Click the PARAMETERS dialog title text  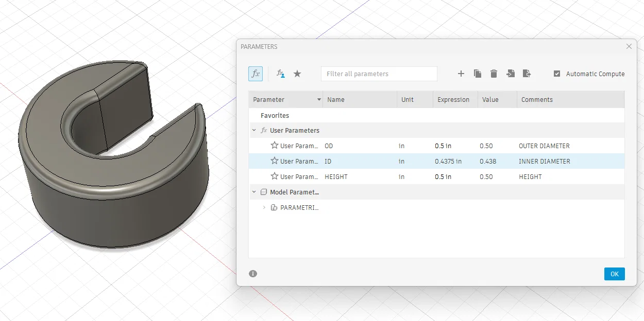pyautogui.click(x=259, y=47)
